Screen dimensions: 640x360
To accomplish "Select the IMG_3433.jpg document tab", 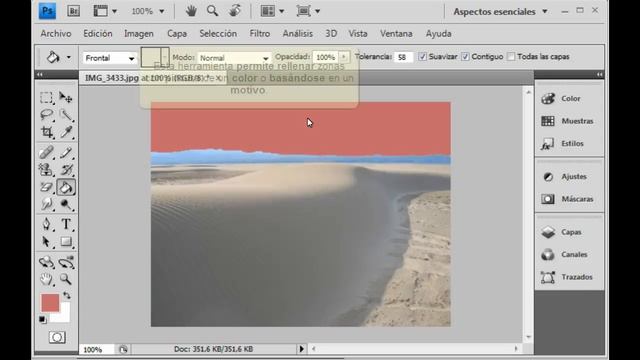I will coord(153,78).
